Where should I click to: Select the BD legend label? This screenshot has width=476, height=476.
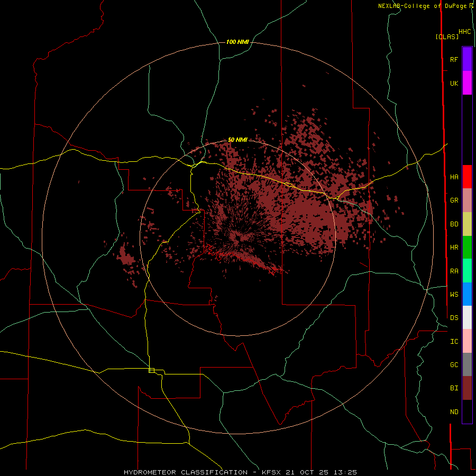454,224
